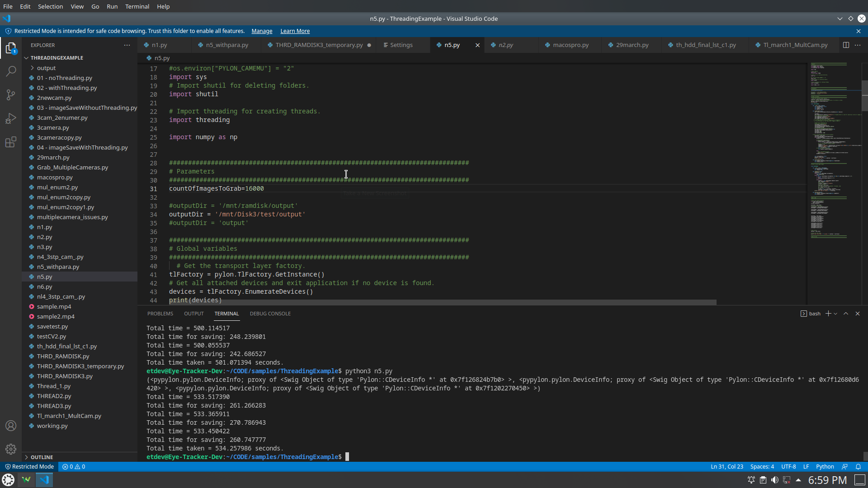Image resolution: width=868 pixels, height=488 pixels.
Task: Open the Terminal menu
Action: click(137, 6)
